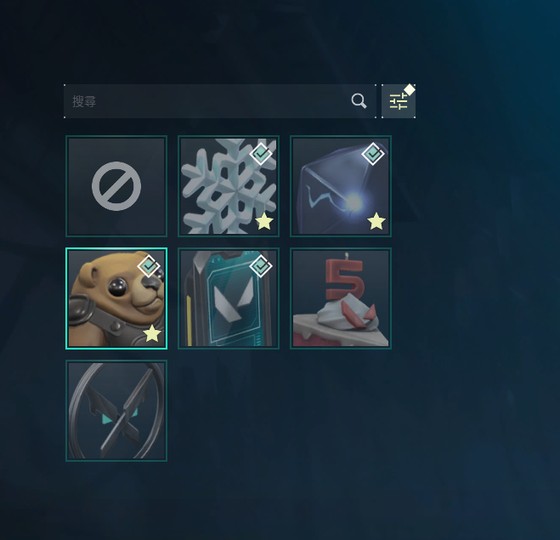The height and width of the screenshot is (540, 560).
Task: Click the 搜尋 placeholder text
Action: pos(84,101)
